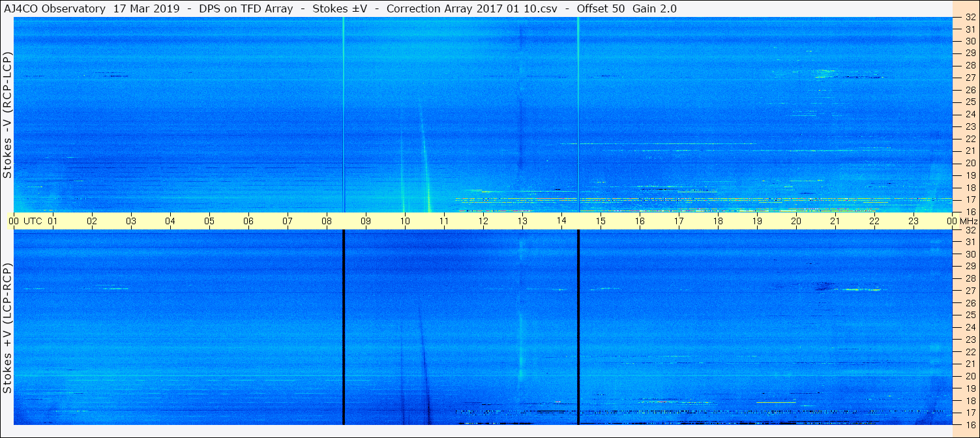Select the 27 MHz label in the Stokes -V panel
This screenshot has width=980, height=438.
(x=970, y=78)
